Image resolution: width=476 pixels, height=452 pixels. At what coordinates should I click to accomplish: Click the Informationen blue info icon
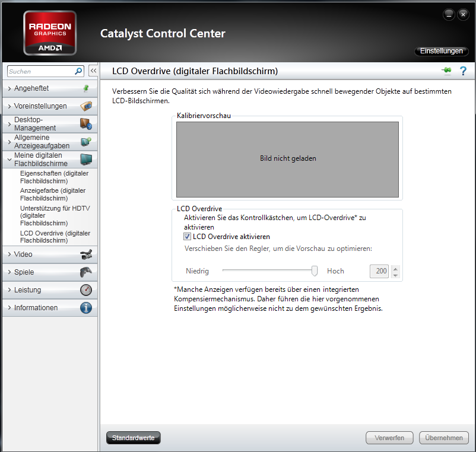[86, 308]
